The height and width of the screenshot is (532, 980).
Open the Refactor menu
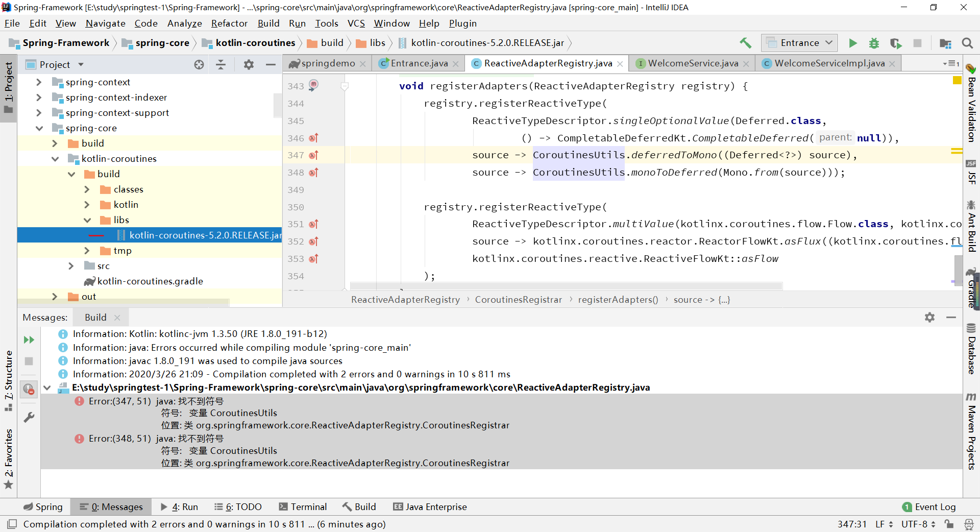tap(229, 23)
